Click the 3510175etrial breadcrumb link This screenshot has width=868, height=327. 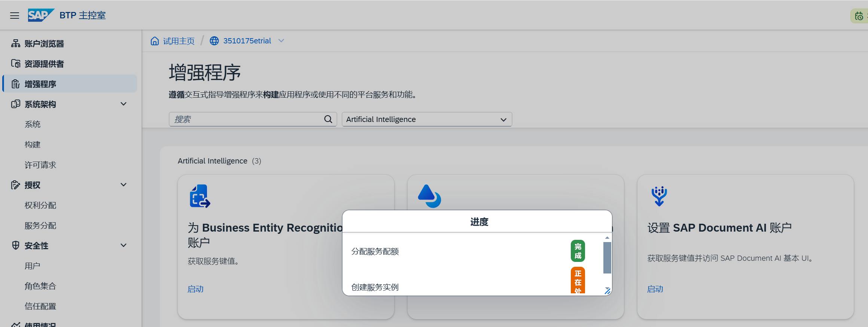coord(247,41)
